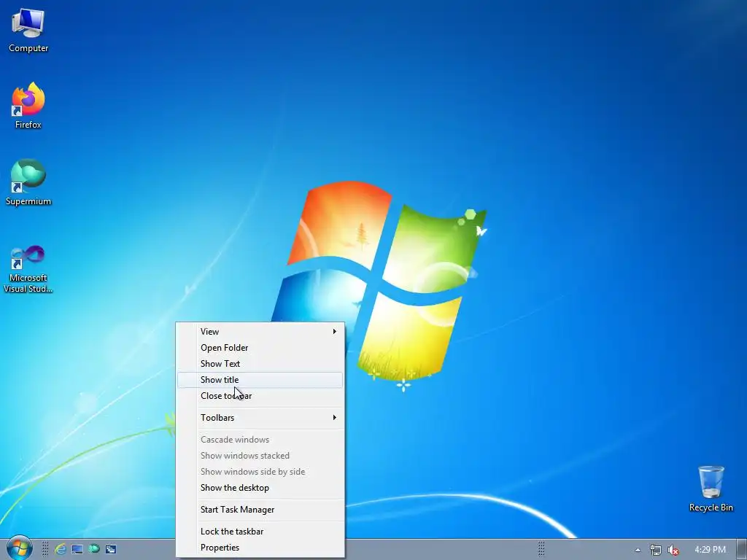
Task: Toggle Show Text menu option
Action: coord(260,364)
